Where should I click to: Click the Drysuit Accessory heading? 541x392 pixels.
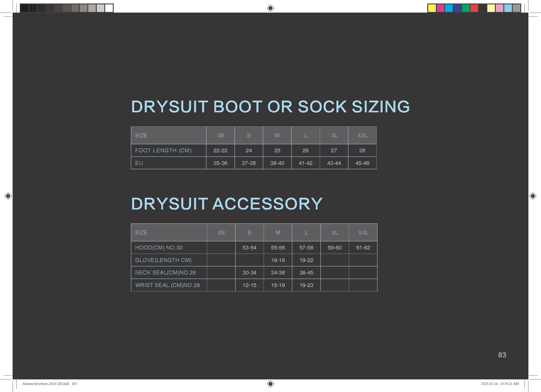click(227, 204)
